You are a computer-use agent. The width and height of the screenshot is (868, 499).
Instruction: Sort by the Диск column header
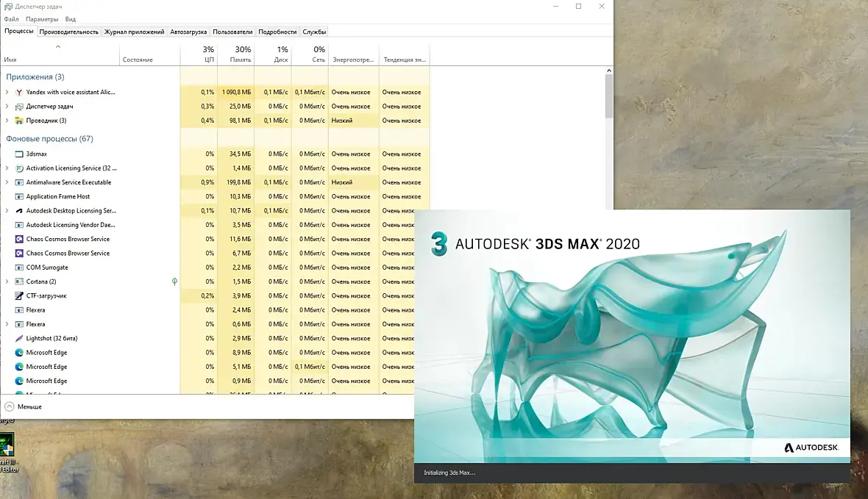(x=273, y=54)
